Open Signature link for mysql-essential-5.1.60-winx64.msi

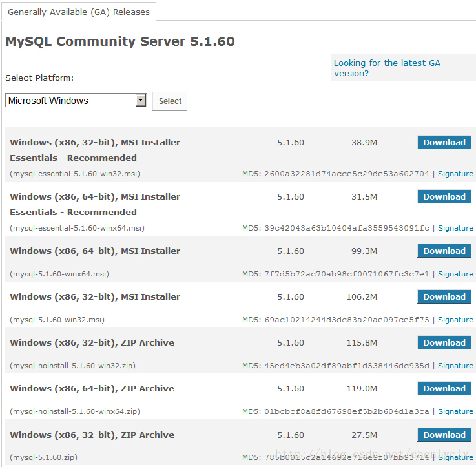455,228
